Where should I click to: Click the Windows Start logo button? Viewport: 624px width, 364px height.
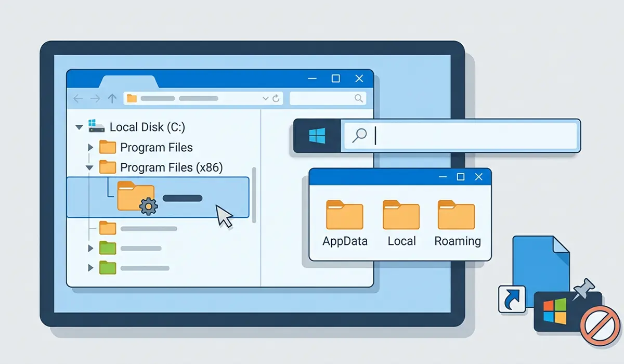point(317,136)
